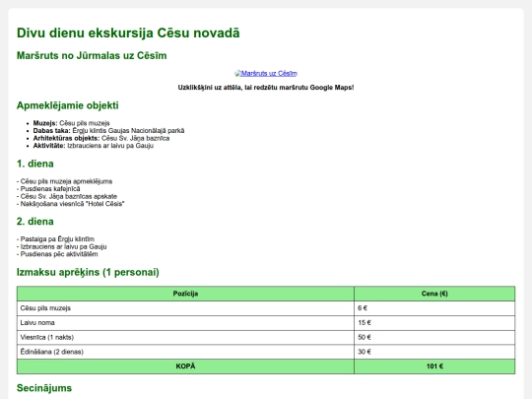Select the '30 €' price cell
This screenshot has width=532, height=399.
[x=434, y=352]
